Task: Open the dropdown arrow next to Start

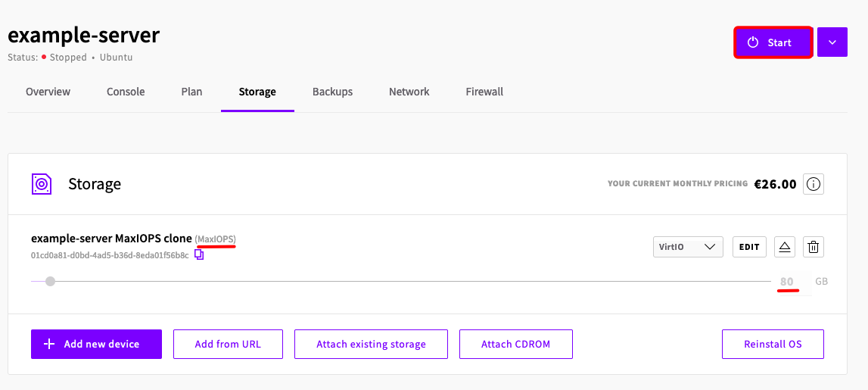Action: tap(832, 42)
